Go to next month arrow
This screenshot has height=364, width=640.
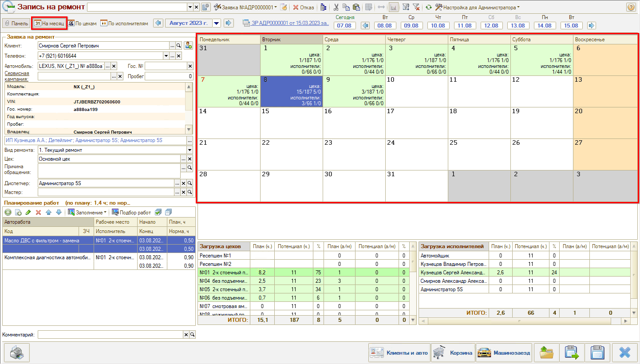pos(229,23)
